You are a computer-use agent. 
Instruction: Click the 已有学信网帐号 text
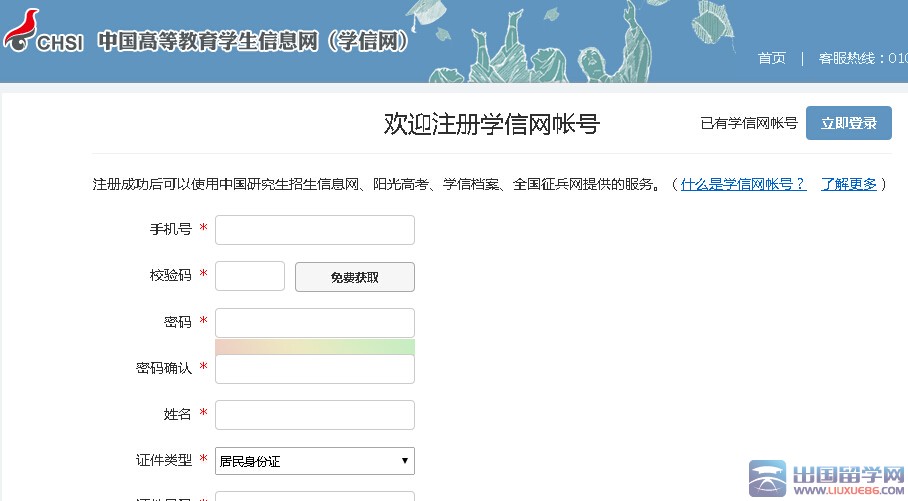pos(748,123)
